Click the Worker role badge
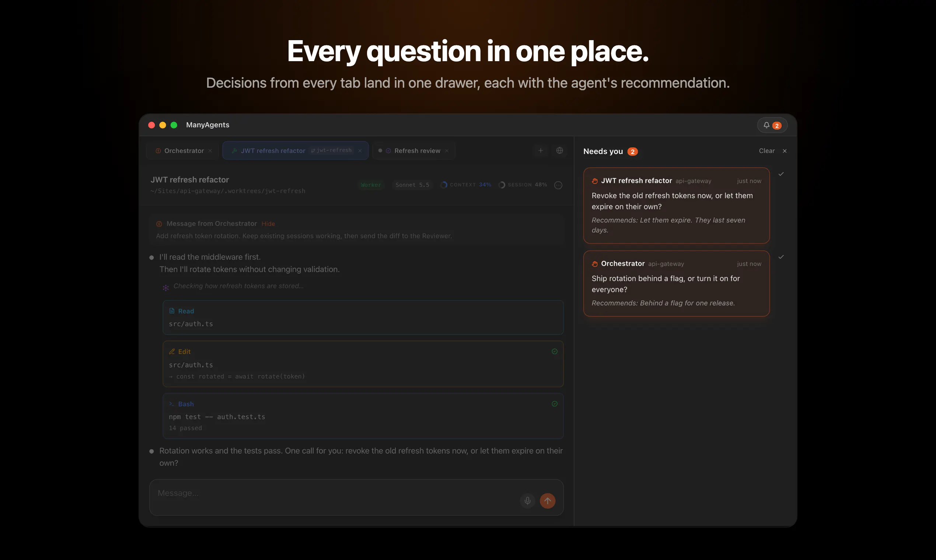 (371, 185)
